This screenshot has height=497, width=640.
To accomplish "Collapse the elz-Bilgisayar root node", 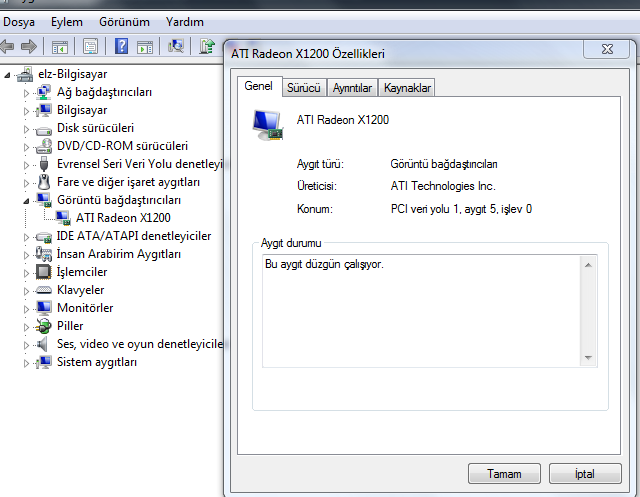I will [x=7, y=75].
